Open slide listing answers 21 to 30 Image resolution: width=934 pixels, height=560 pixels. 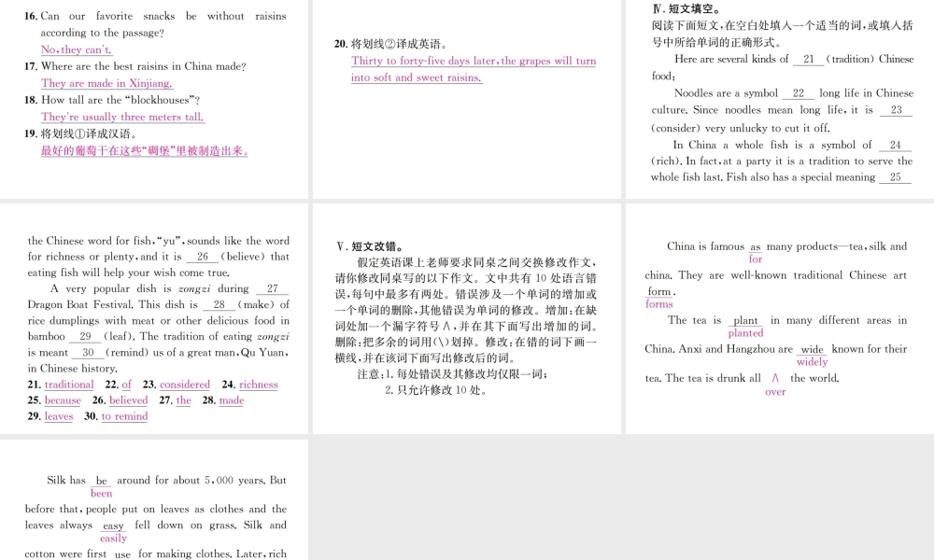point(154,318)
